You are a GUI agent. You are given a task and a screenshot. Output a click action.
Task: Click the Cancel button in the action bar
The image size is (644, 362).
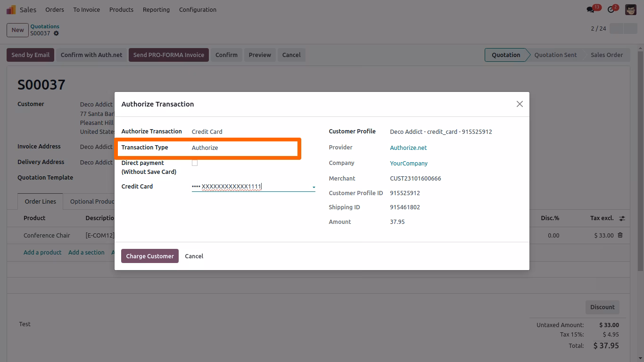click(291, 55)
